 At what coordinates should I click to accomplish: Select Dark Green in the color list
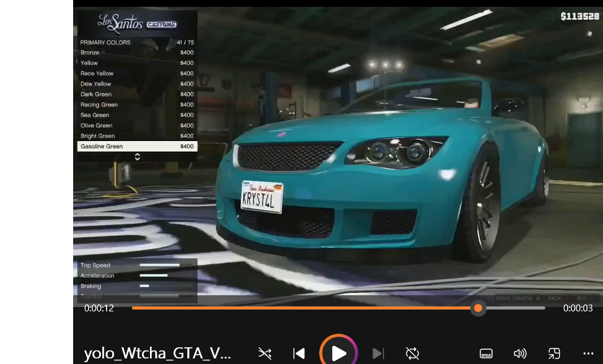(138, 94)
